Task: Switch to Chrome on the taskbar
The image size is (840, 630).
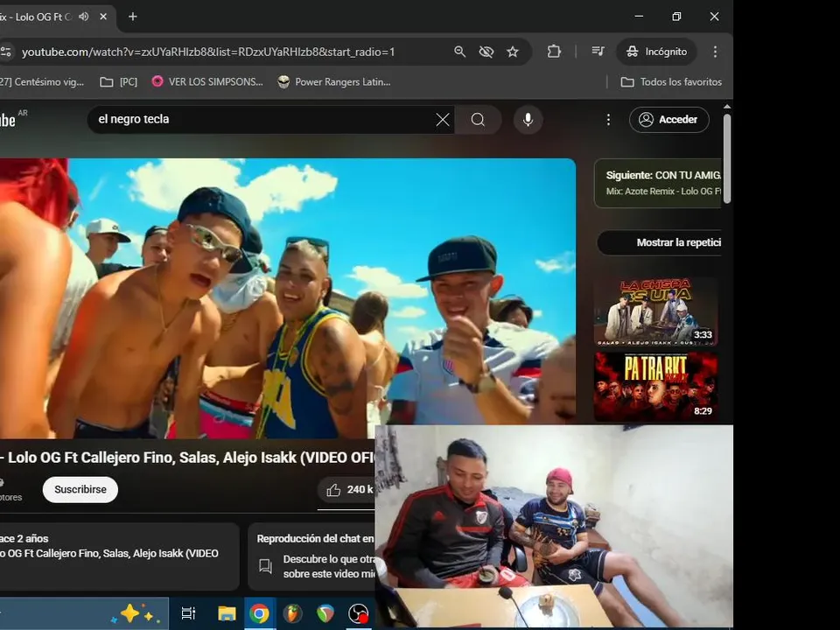Action: point(259,613)
